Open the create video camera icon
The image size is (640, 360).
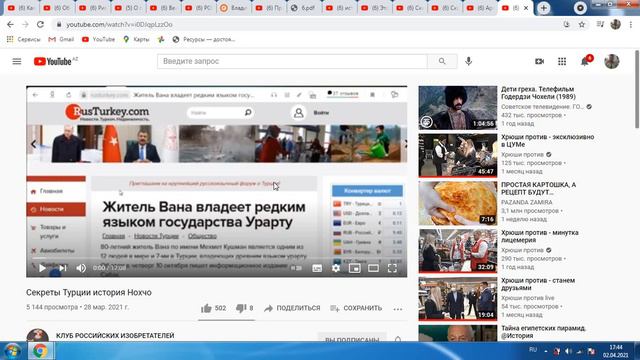pyautogui.click(x=539, y=61)
